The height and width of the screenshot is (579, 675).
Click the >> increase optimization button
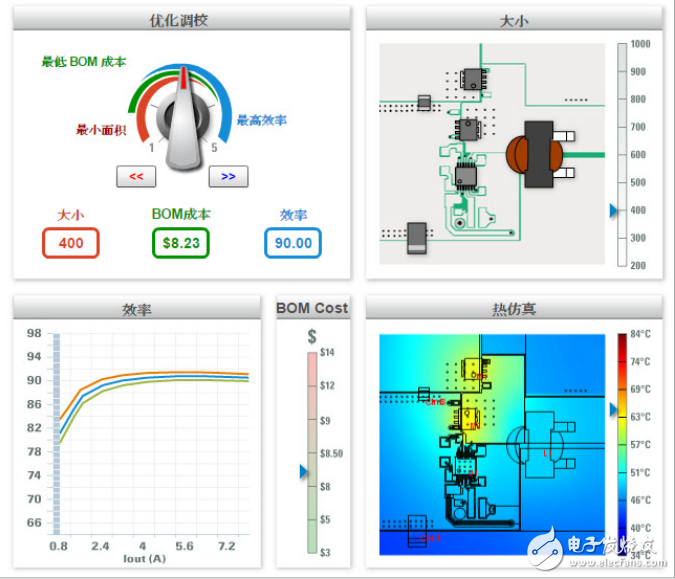click(x=228, y=177)
